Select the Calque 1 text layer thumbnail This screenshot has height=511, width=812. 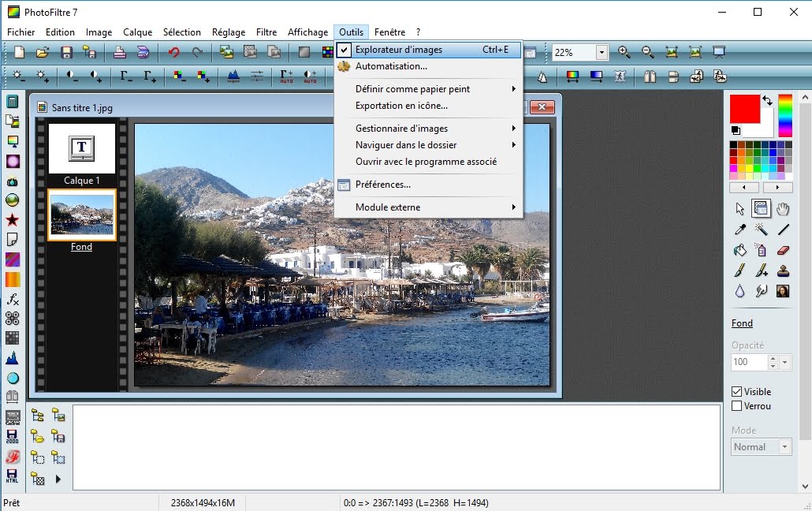tap(82, 148)
